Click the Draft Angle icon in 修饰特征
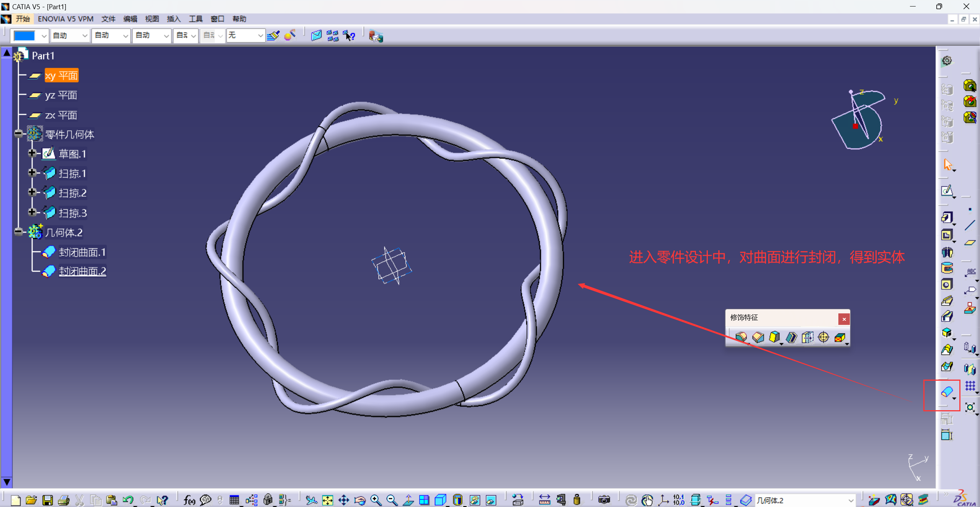Viewport: 980px width, 507px height. (x=774, y=337)
